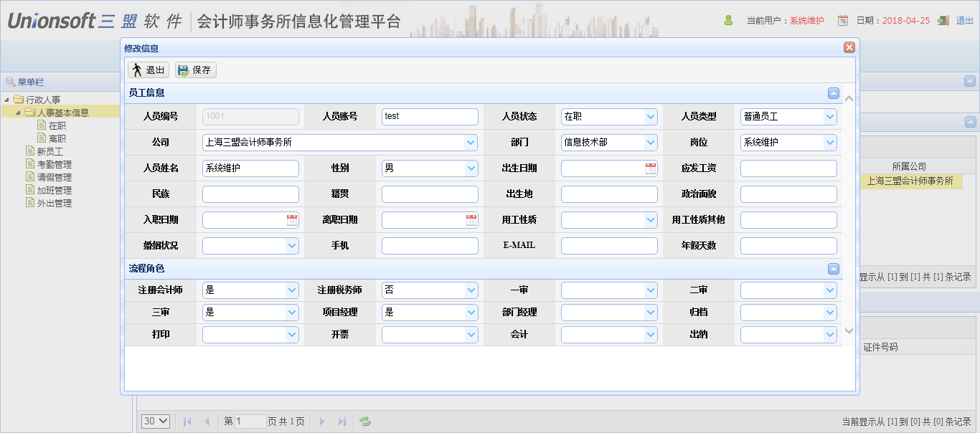
Task: Select 新员工 in the menu tree
Action: (50, 151)
